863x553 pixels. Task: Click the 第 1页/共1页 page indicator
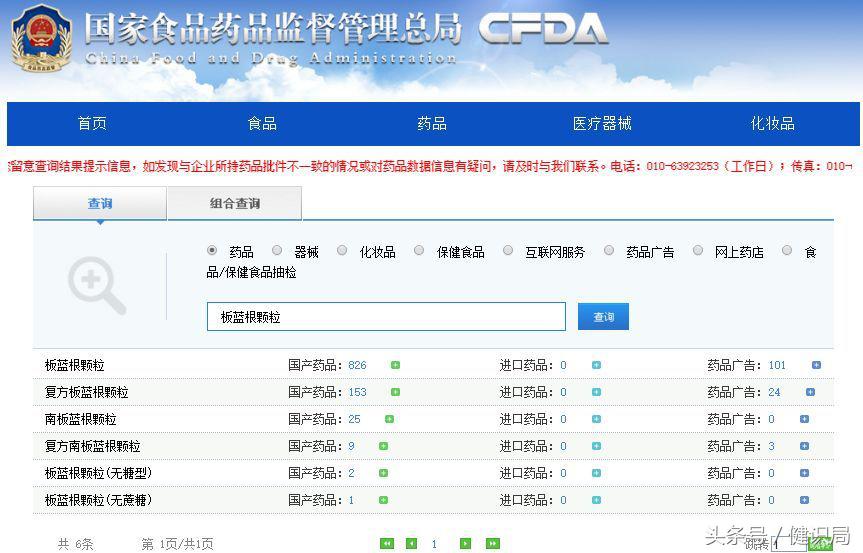(177, 544)
